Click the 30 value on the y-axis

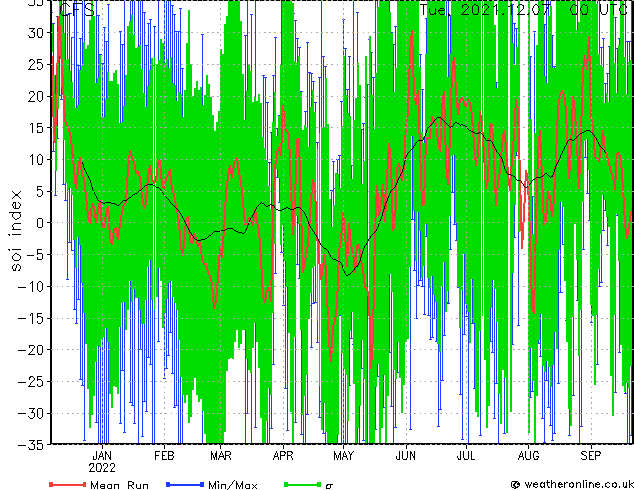(x=35, y=33)
